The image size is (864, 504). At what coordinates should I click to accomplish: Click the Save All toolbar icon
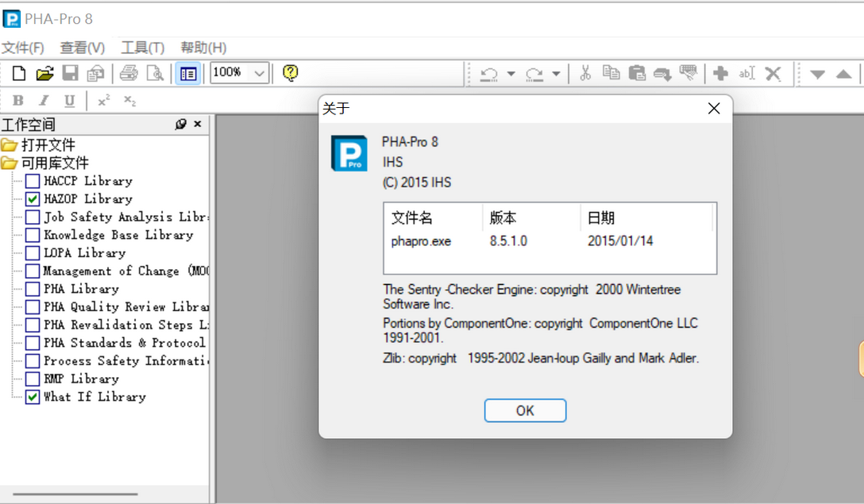(x=96, y=73)
